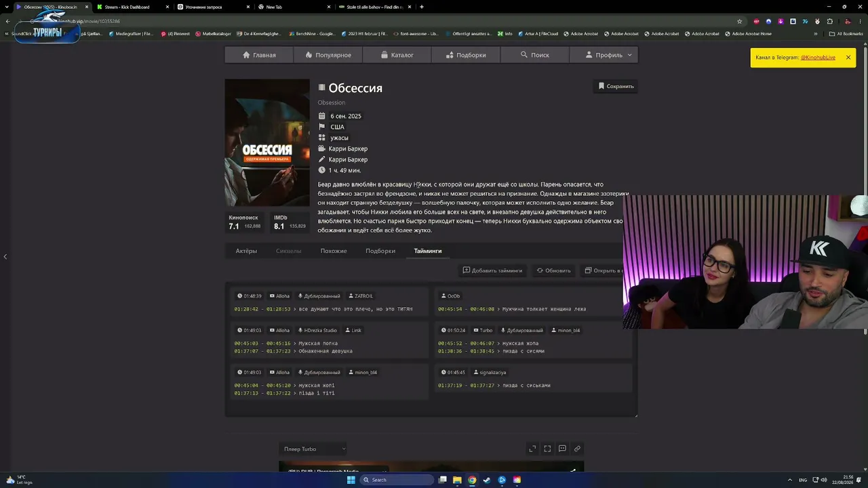Click the HDrezka Studio voice tag
868x488 pixels.
point(317,331)
